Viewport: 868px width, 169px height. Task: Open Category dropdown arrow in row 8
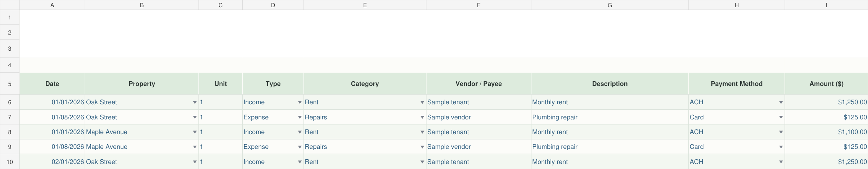coord(422,132)
